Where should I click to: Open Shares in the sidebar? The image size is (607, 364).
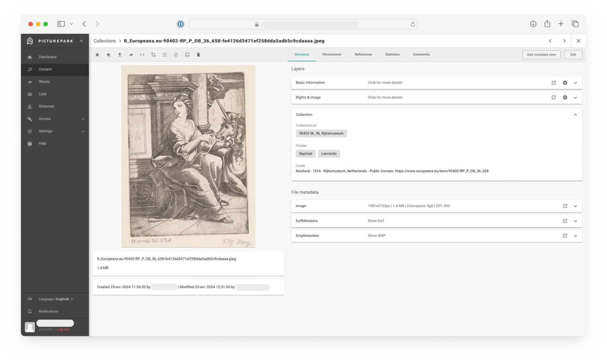[55, 82]
